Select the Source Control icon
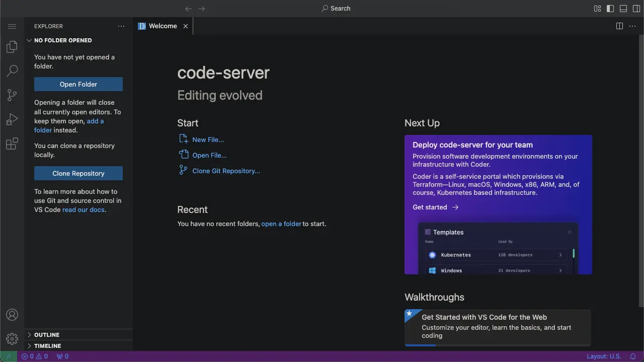Viewport: 644px width, 362px height. 12,95
